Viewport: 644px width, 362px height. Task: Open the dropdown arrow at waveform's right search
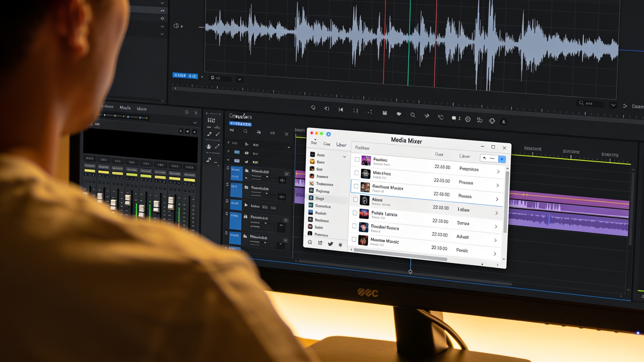pos(613,105)
